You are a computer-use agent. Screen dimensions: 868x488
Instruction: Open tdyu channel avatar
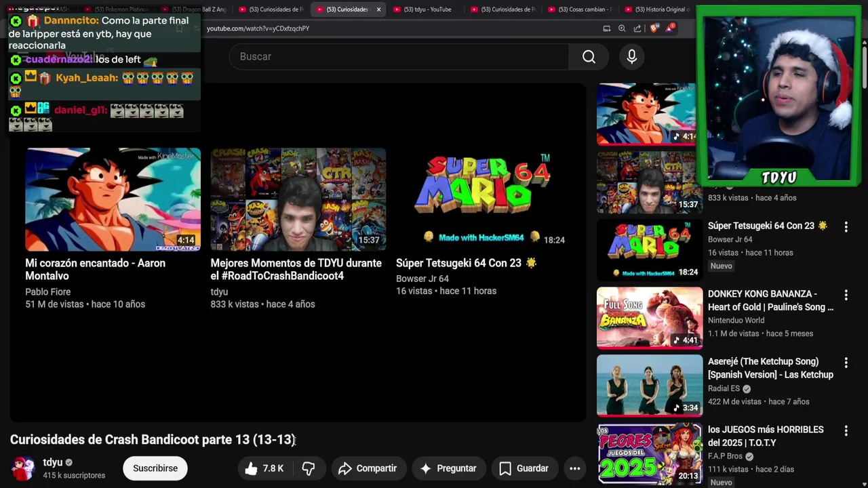coord(22,468)
